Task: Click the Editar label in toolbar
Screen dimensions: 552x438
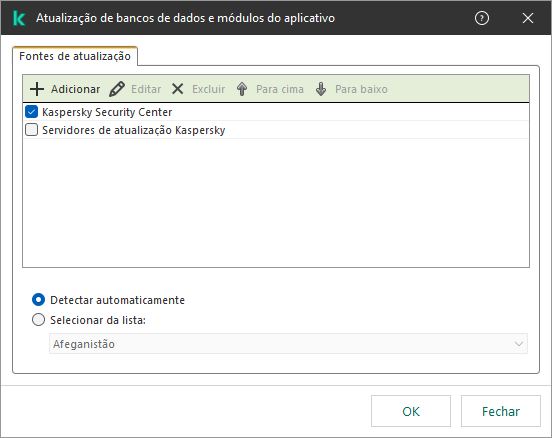Action: tap(146, 89)
